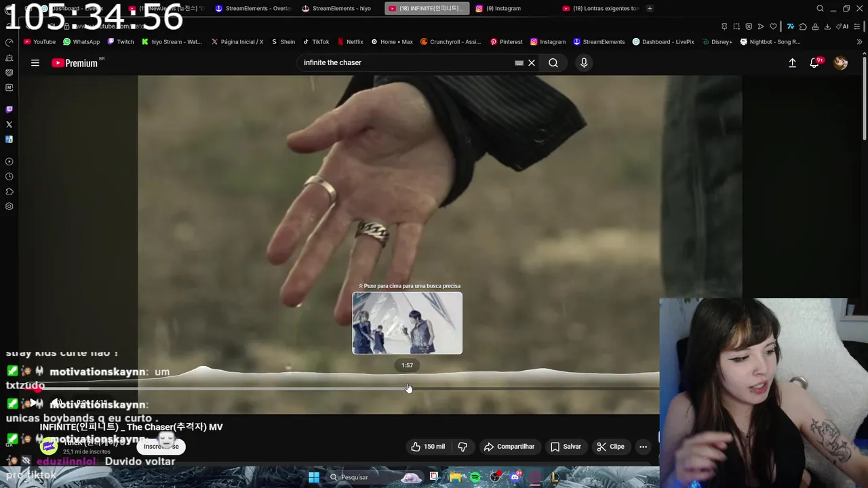Open File Explorer from the taskbar

coord(456,477)
